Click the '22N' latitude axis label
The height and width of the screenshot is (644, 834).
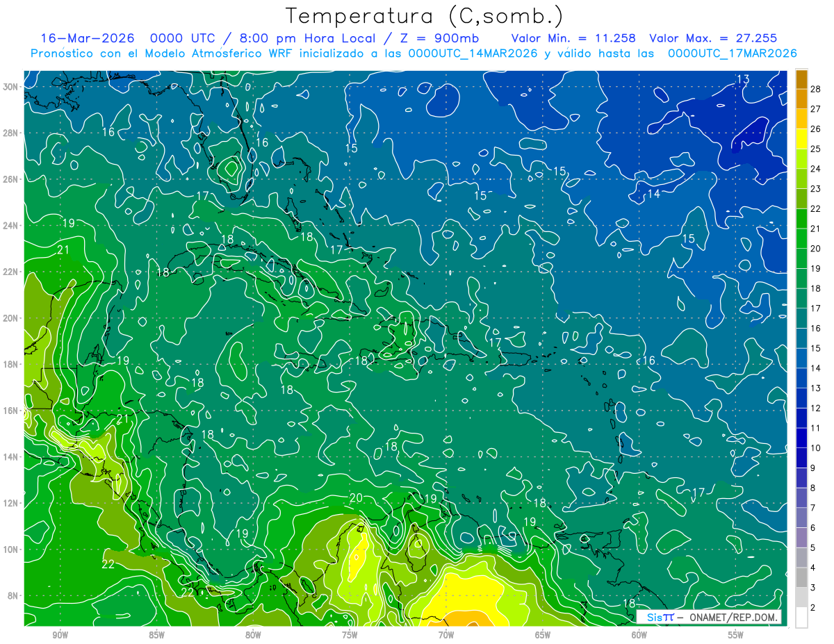point(10,271)
